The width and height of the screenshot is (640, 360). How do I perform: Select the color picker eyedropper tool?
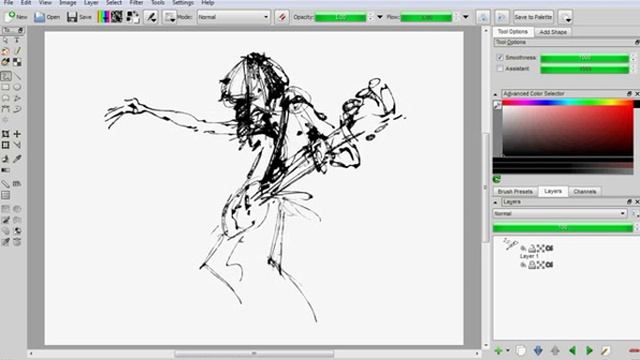(17, 159)
